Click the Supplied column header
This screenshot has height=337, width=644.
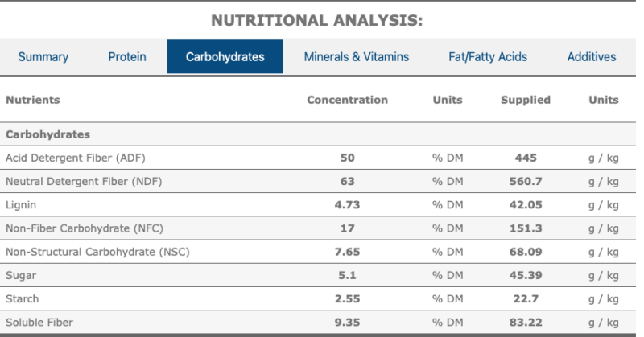pos(526,100)
